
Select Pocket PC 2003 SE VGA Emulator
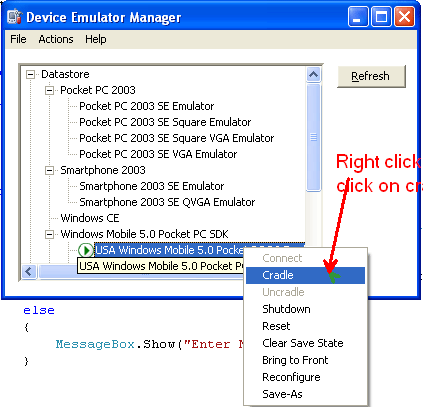[158, 154]
